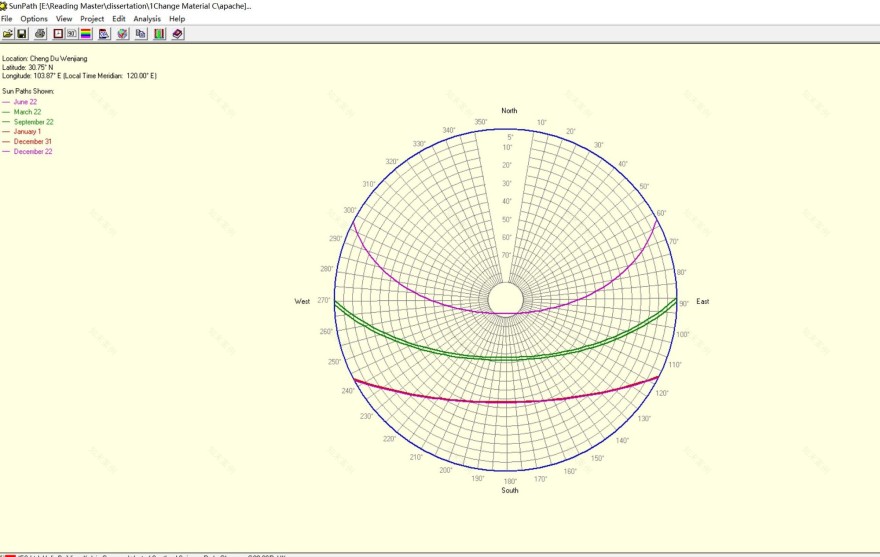Click the Save floppy disk icon
Viewport: 880px width, 557px height.
point(22,34)
